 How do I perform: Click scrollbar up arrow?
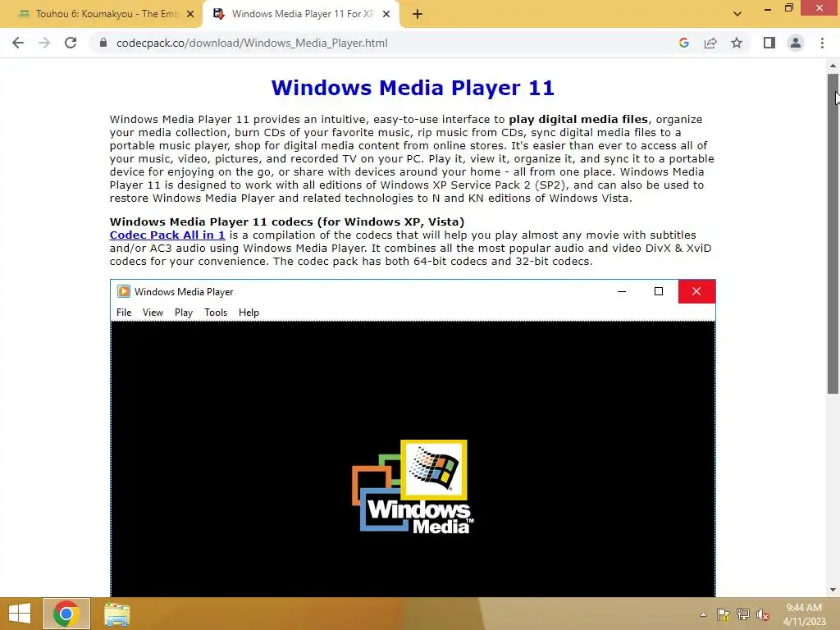[x=833, y=66]
